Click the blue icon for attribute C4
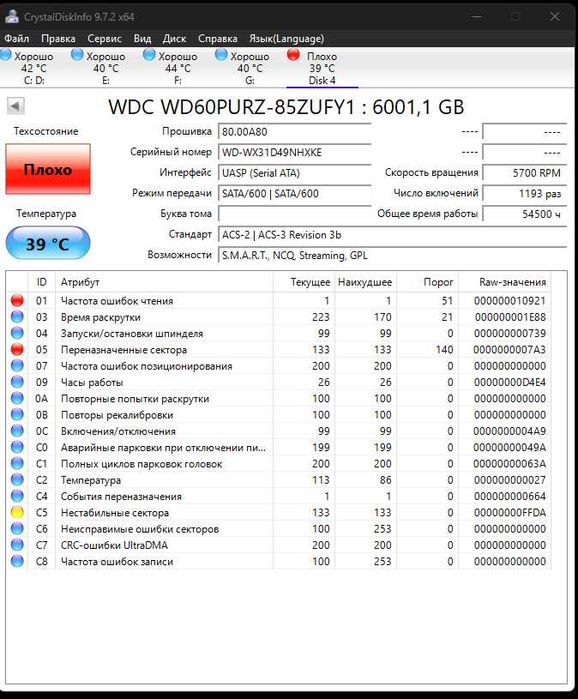Image resolution: width=578 pixels, height=699 pixels. [x=17, y=496]
